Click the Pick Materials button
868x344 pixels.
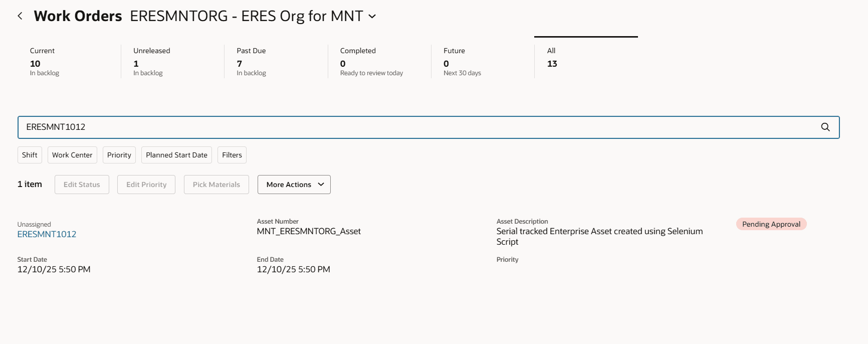pos(216,185)
